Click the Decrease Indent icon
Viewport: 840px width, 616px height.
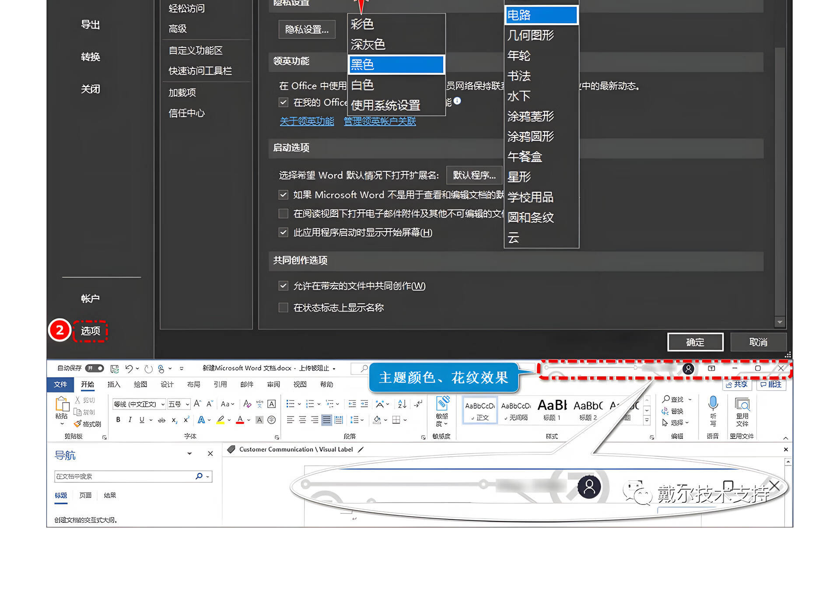coord(352,404)
